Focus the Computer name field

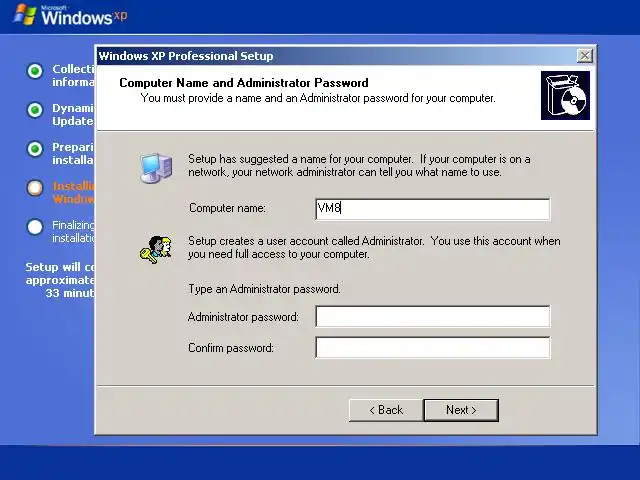coord(433,209)
